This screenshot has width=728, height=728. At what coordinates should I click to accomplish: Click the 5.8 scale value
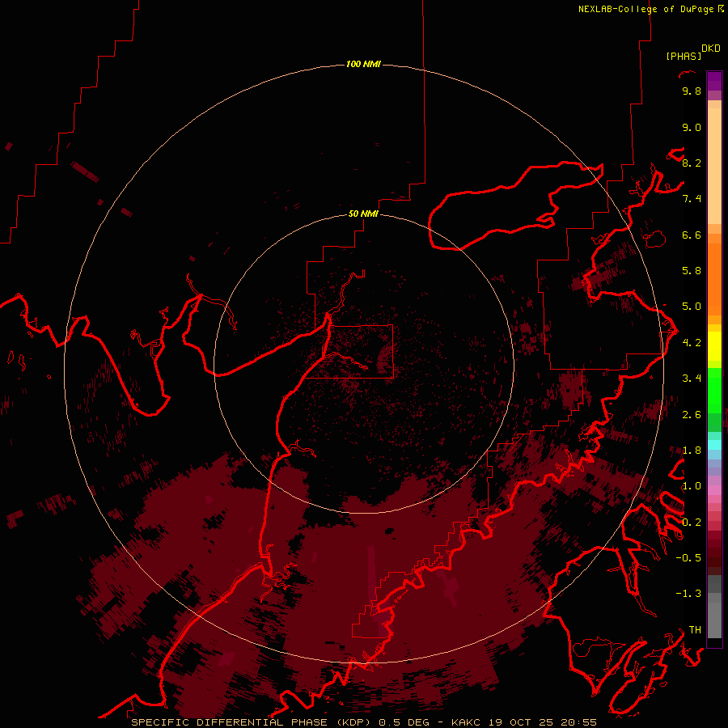(x=692, y=271)
